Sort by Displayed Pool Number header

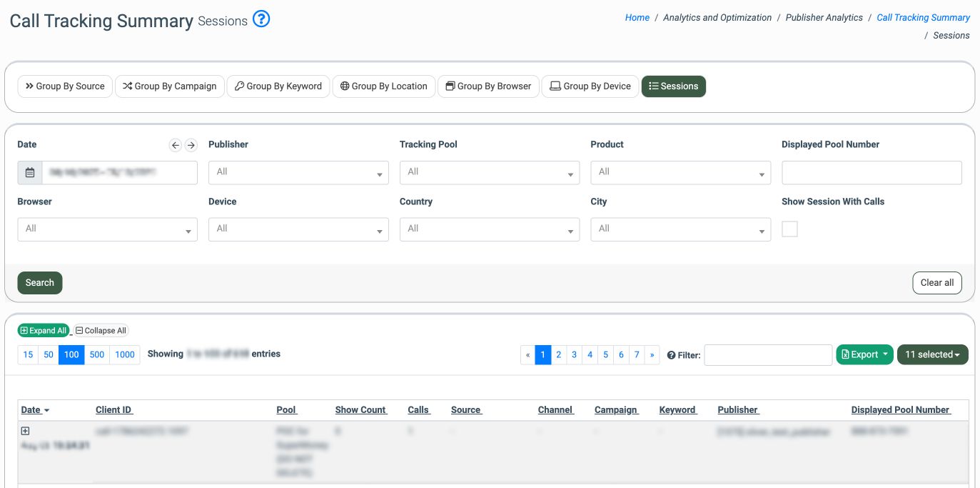click(901, 410)
